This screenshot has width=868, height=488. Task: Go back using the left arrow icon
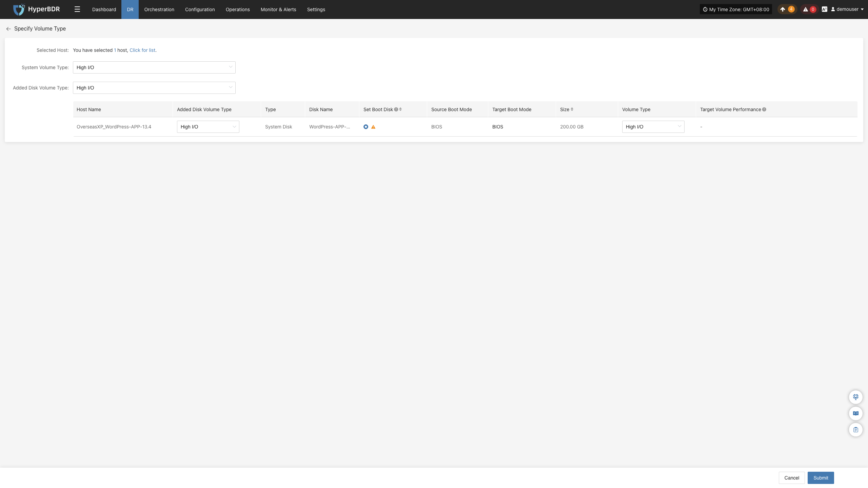(x=8, y=29)
